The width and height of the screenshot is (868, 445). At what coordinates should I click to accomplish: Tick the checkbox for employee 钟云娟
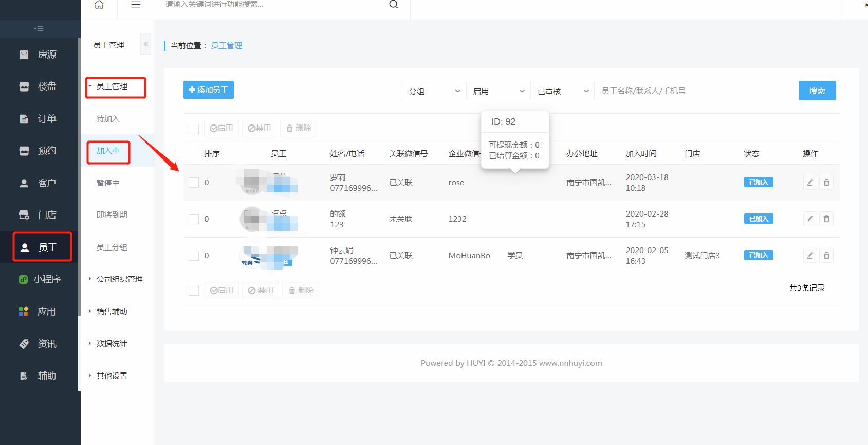[194, 256]
